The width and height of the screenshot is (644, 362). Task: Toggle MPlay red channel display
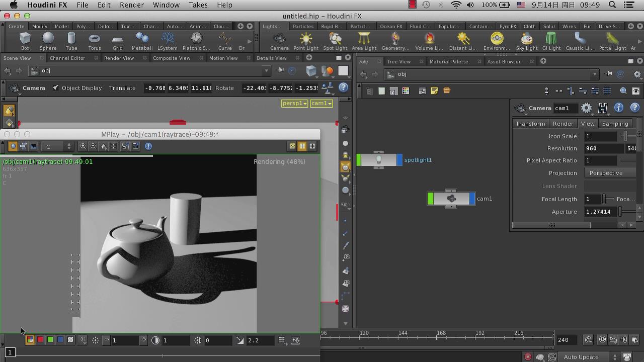tap(40, 340)
